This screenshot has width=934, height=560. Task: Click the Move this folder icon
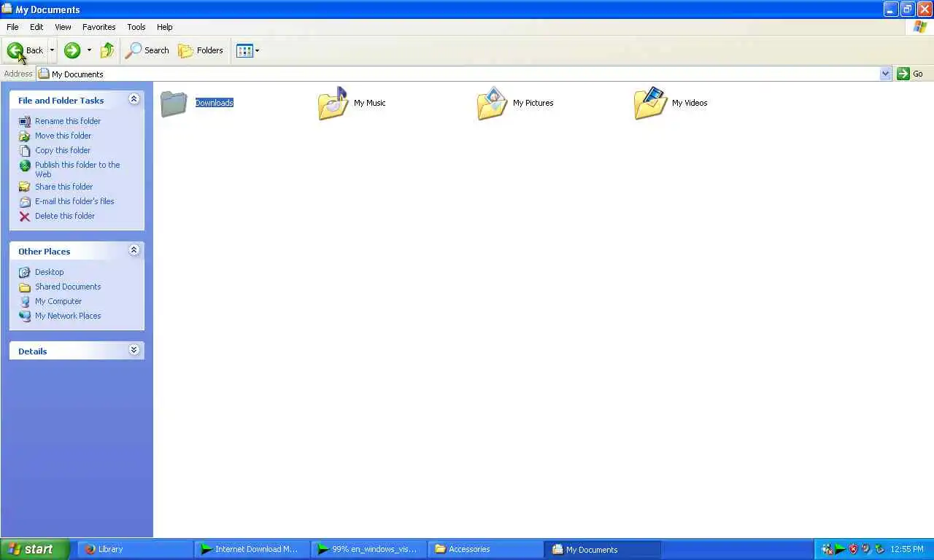pos(25,136)
